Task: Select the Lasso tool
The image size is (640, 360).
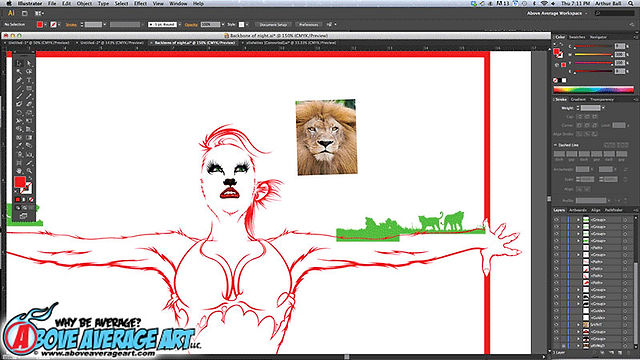Action: click(x=29, y=71)
